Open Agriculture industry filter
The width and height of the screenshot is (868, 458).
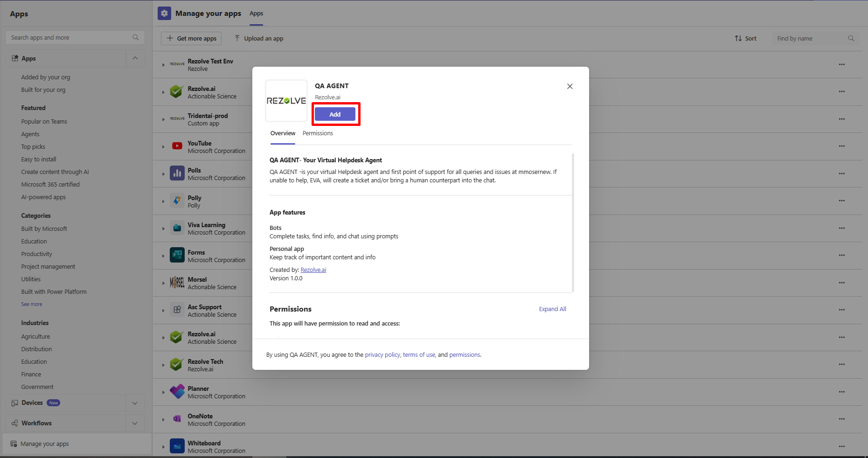(x=35, y=337)
